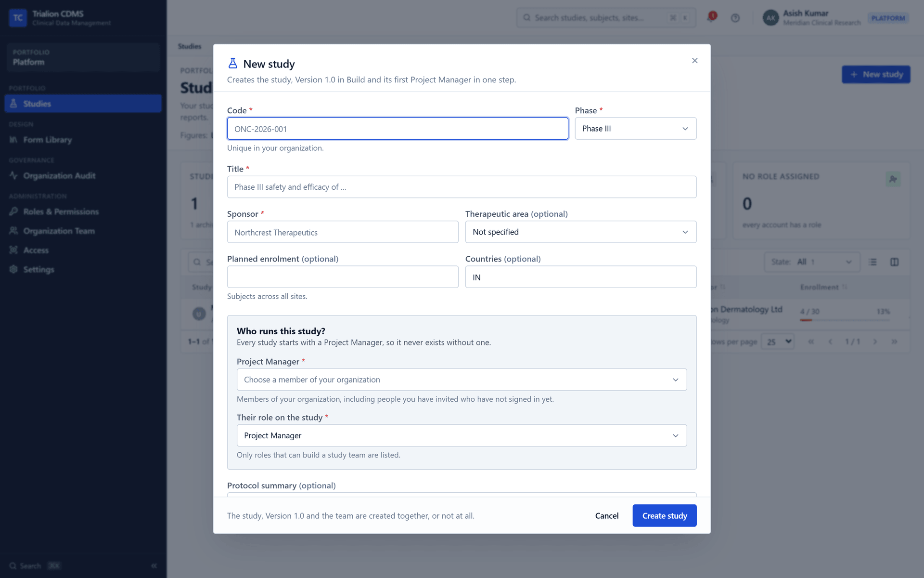This screenshot has width=924, height=578.
Task: Click the Organization Team people icon
Action: click(13, 231)
